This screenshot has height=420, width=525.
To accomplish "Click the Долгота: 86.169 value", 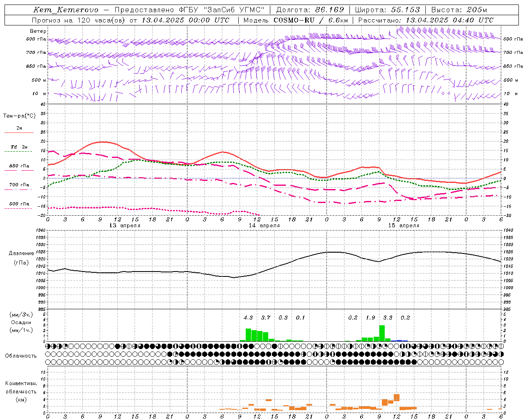I will [x=310, y=10].
